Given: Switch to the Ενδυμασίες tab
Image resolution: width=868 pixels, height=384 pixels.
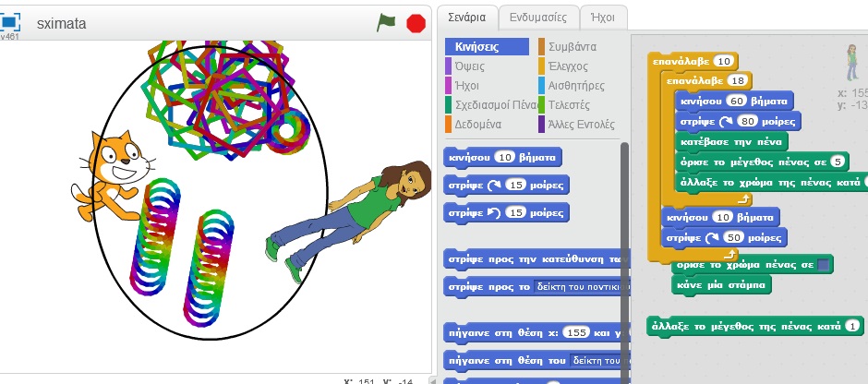Looking at the screenshot, I should tap(538, 17).
